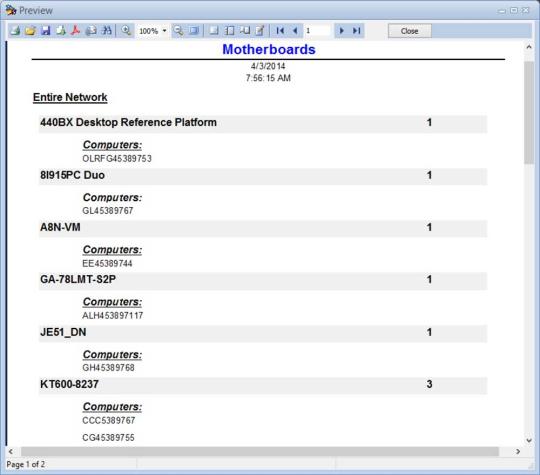Jump to the last page
This screenshot has width=540, height=475.
pyautogui.click(x=356, y=31)
